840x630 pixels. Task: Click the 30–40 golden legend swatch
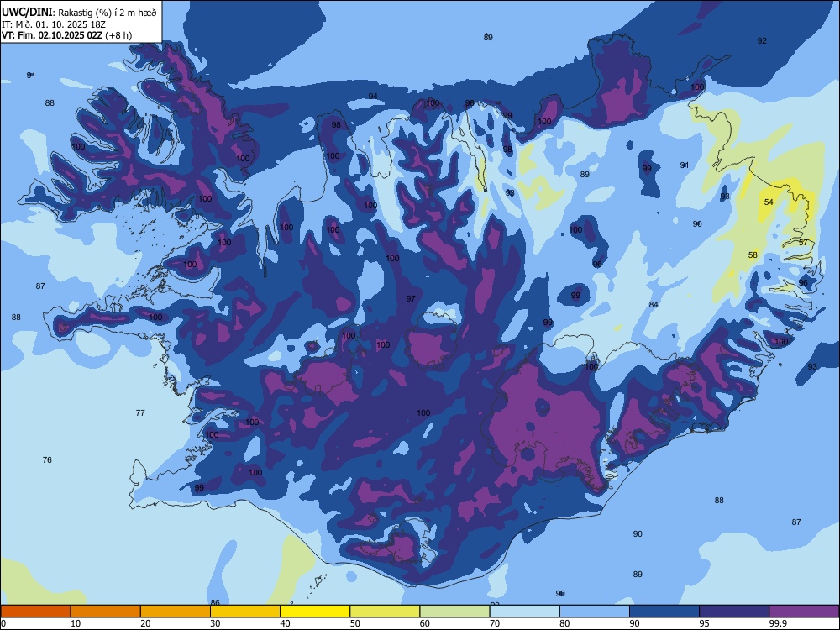tap(245, 612)
